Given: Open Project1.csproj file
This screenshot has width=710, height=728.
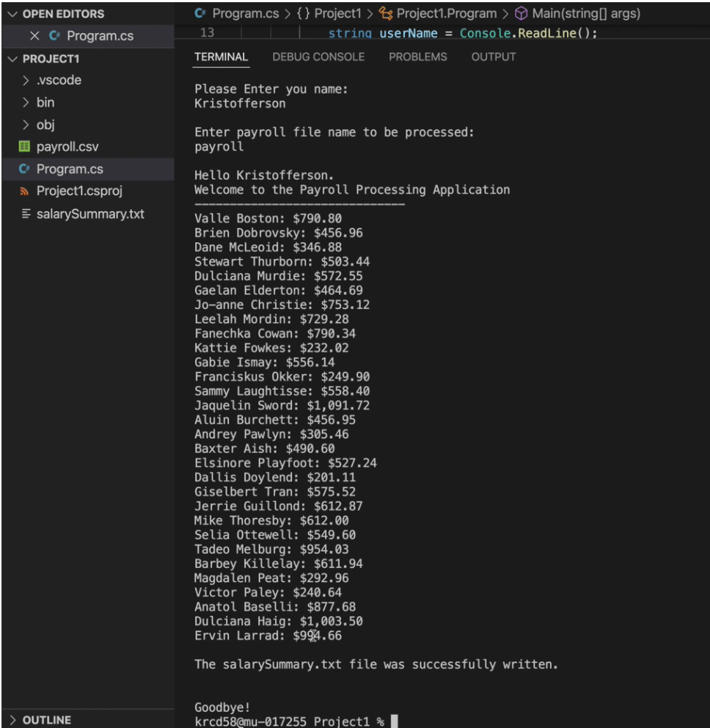Looking at the screenshot, I should 79,191.
